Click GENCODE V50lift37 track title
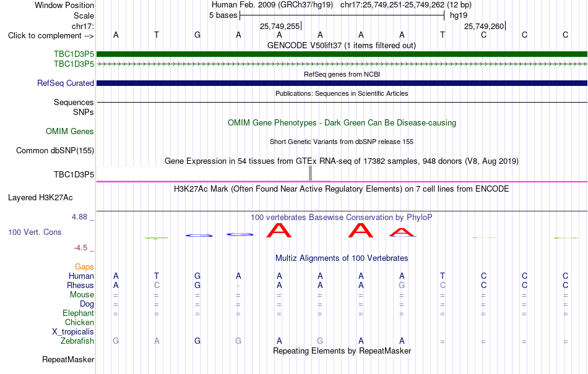The height and width of the screenshot is (374, 588). coord(341,46)
